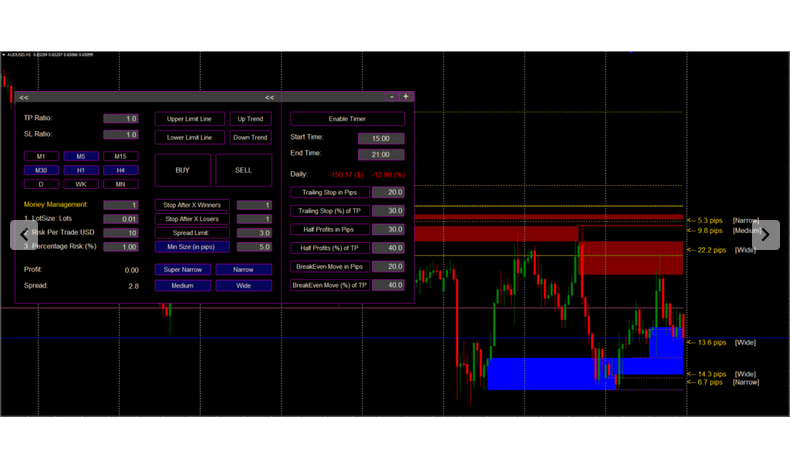Screen dimensions: 790x468
Task: Edit the SL Ratio value field
Action: 121,135
